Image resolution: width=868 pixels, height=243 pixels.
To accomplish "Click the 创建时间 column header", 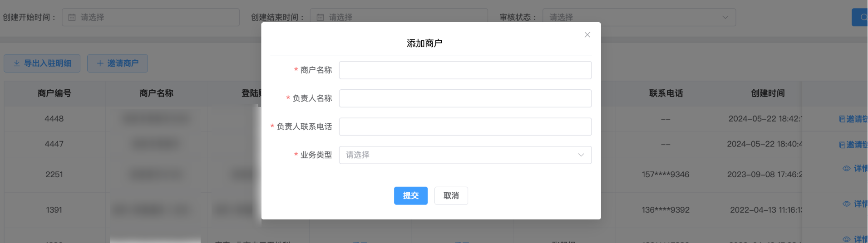I will click(x=767, y=93).
